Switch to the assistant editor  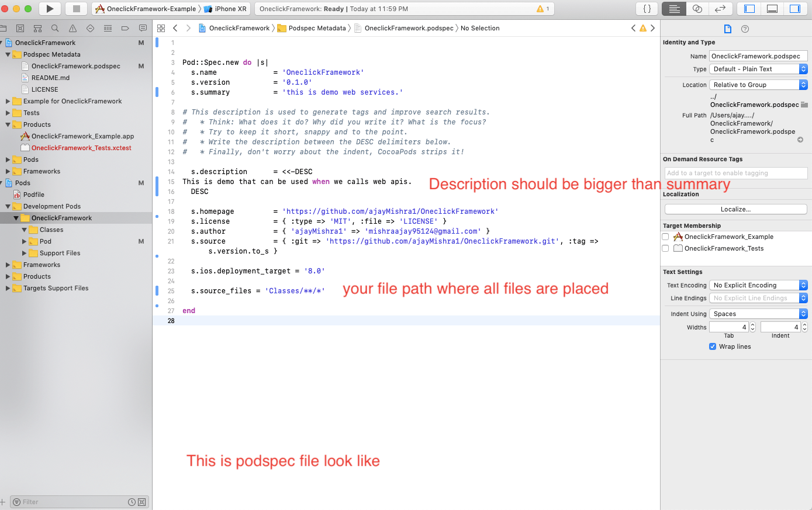697,9
